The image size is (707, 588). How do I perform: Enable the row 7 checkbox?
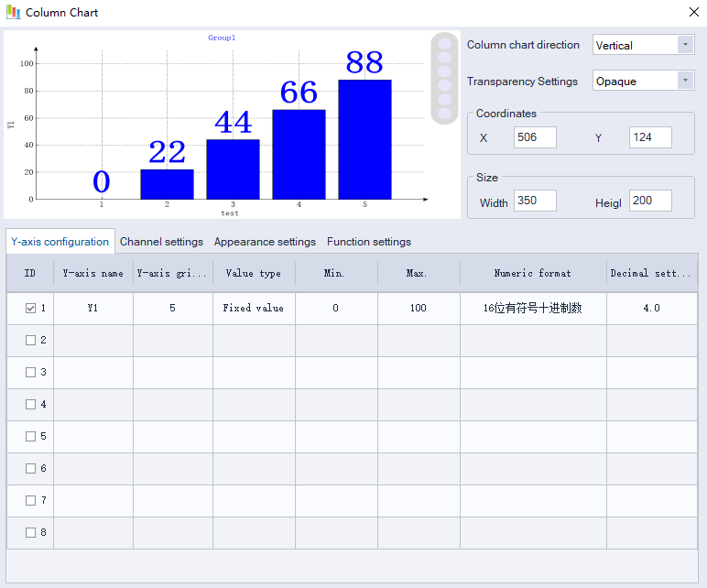point(30,500)
